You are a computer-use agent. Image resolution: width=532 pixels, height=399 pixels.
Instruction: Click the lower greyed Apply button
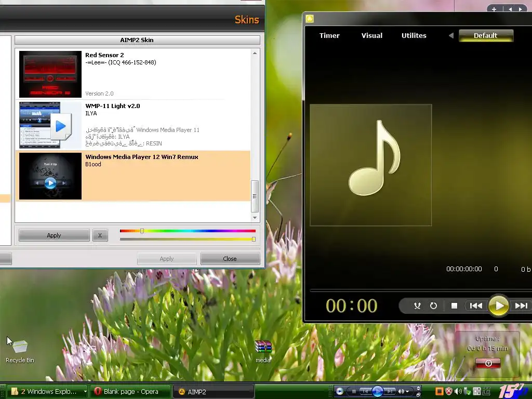167,259
